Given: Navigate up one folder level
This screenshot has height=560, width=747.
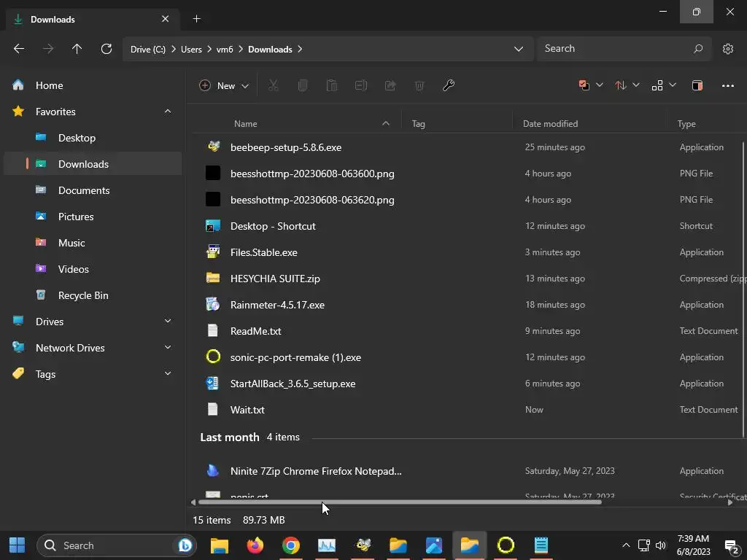Looking at the screenshot, I should tap(77, 49).
